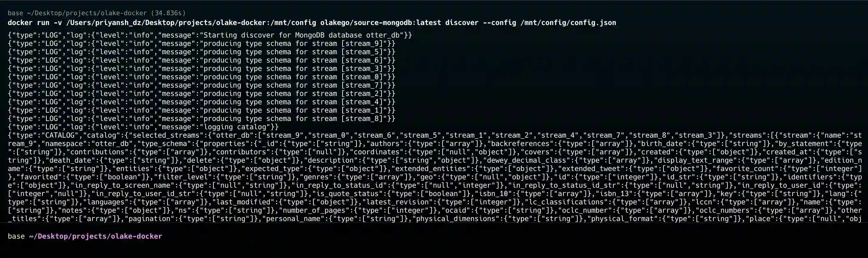Image resolution: width=868 pixels, height=258 pixels.
Task: Click the /mnt/config/config.json argument
Action: click(x=569, y=23)
